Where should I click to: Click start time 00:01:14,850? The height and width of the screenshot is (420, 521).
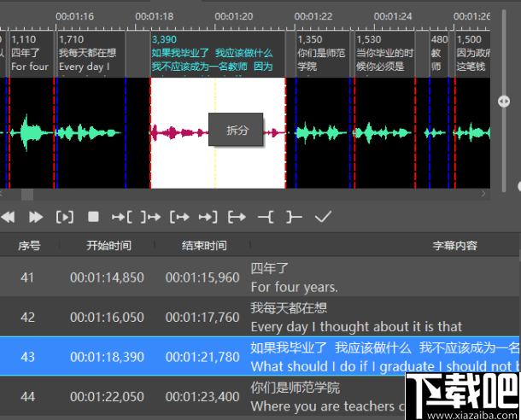pyautogui.click(x=107, y=277)
